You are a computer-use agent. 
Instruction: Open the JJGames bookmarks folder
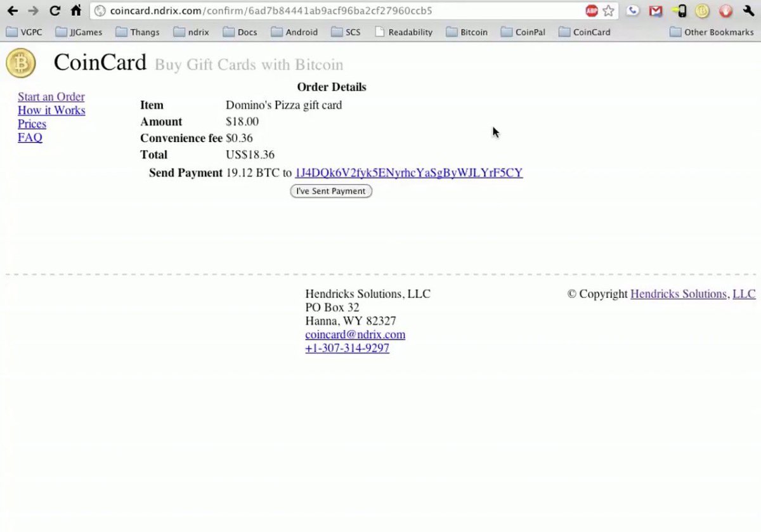[x=79, y=32]
